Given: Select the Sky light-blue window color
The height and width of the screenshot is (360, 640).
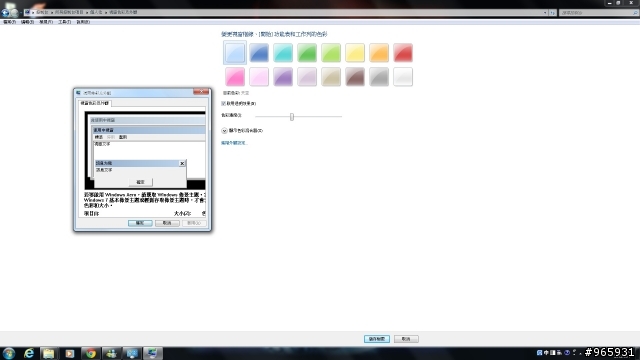Looking at the screenshot, I should pyautogui.click(x=235, y=53).
